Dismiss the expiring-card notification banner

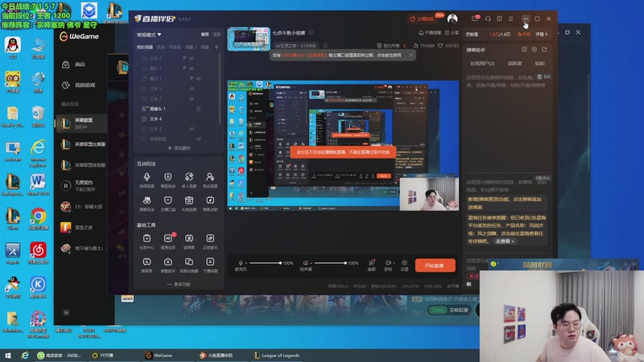[411, 55]
